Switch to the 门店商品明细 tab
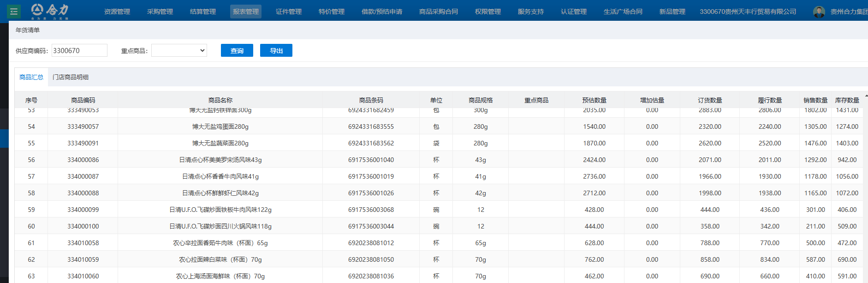The image size is (868, 283). (71, 77)
